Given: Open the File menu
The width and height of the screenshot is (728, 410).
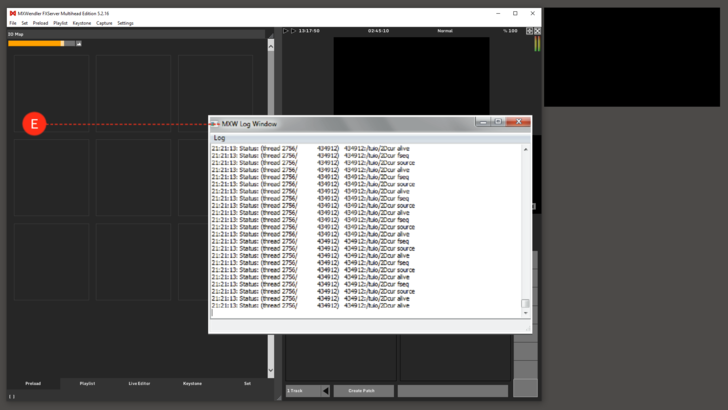Looking at the screenshot, I should 13,23.
